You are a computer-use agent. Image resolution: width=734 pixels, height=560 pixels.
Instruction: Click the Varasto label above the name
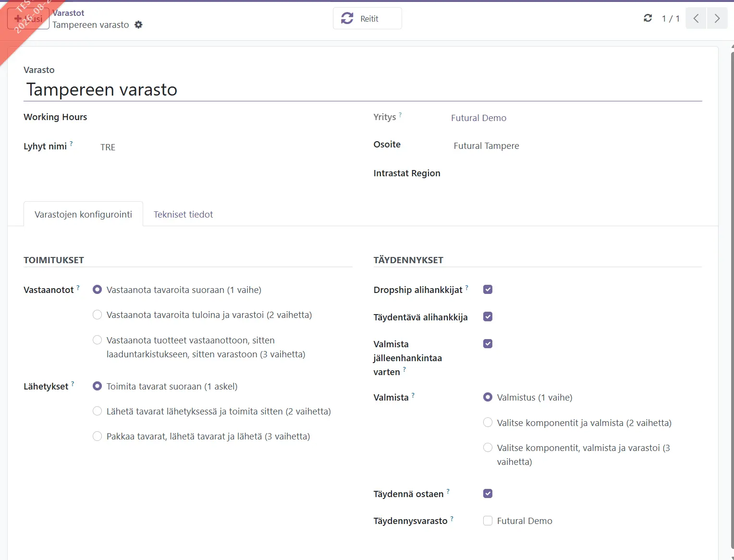[x=39, y=70]
